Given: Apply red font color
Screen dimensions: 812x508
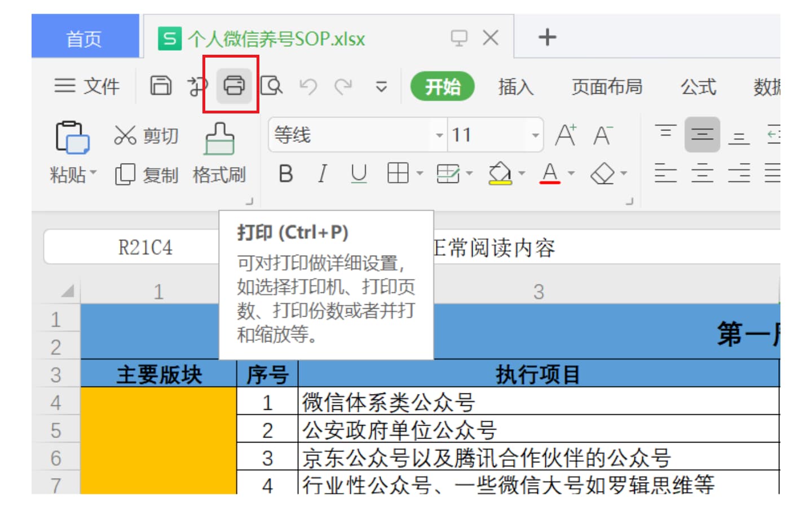Looking at the screenshot, I should [550, 173].
